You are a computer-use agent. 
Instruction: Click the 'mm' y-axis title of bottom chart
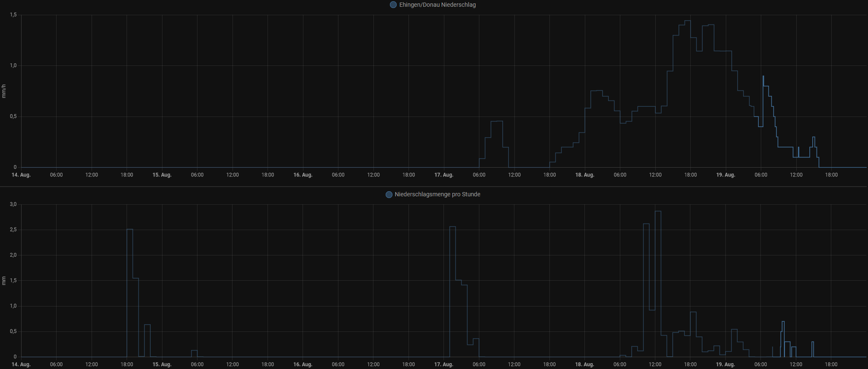pyautogui.click(x=4, y=280)
